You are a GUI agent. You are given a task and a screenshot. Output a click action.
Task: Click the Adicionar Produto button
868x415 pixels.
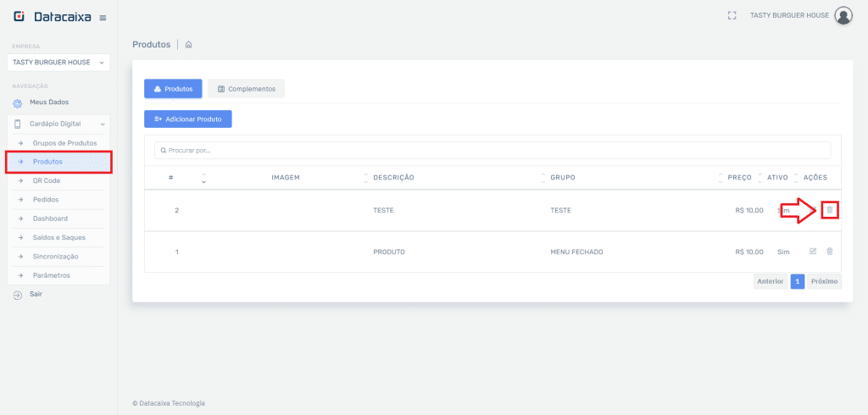tap(187, 119)
